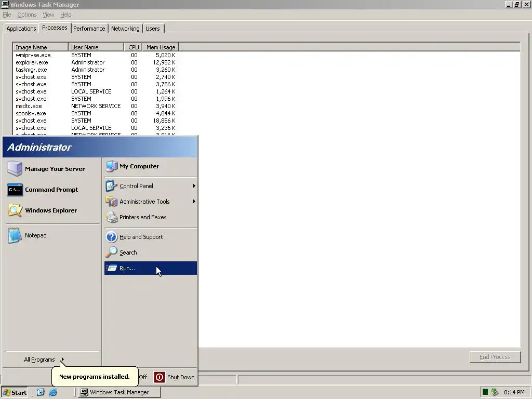The height and width of the screenshot is (399, 532).
Task: Expand All Programs menu
Action: point(44,360)
